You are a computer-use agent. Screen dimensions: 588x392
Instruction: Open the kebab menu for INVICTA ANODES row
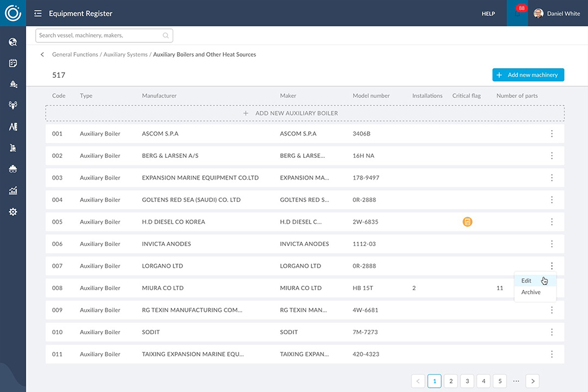[x=552, y=244]
